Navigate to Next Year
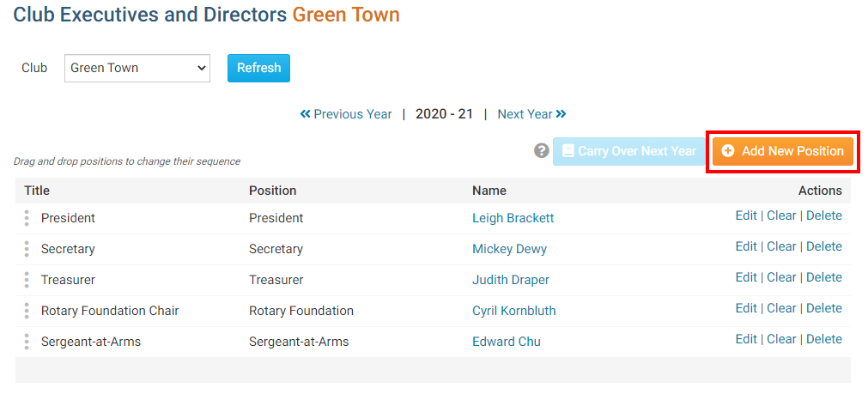Viewport: 868px width, 394px height. point(531,114)
